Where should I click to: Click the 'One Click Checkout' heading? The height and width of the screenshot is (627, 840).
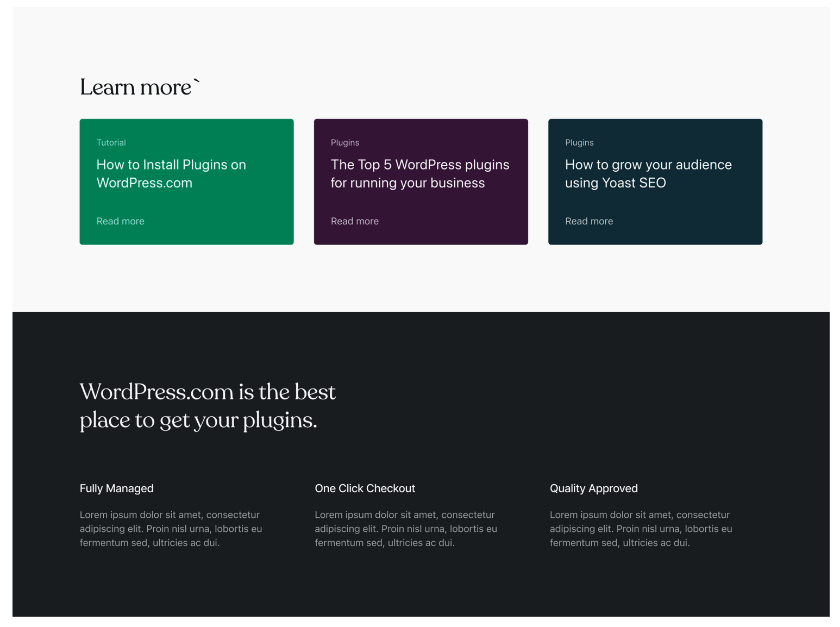click(x=365, y=488)
